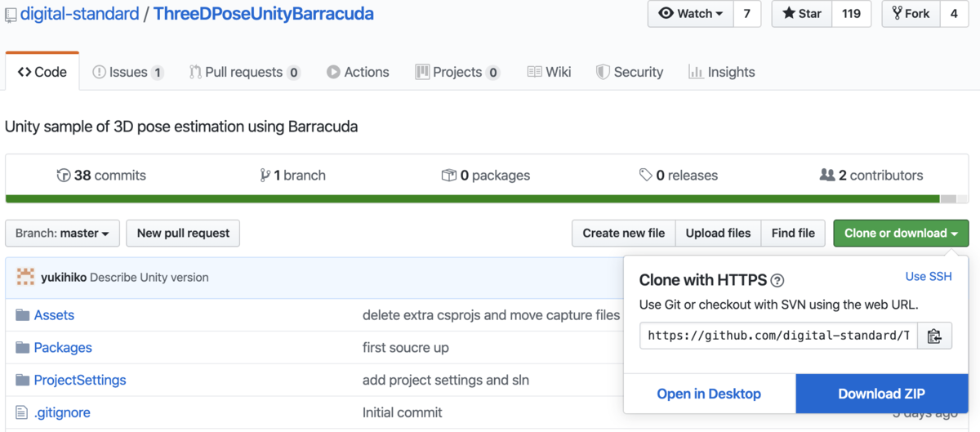Collapse the Clone or download dropdown

tap(901, 233)
